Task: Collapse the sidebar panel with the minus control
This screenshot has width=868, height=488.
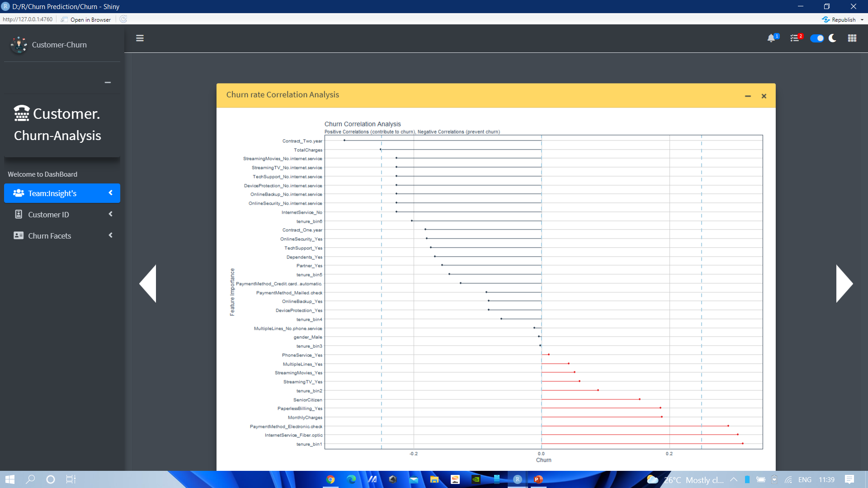Action: pos(108,82)
